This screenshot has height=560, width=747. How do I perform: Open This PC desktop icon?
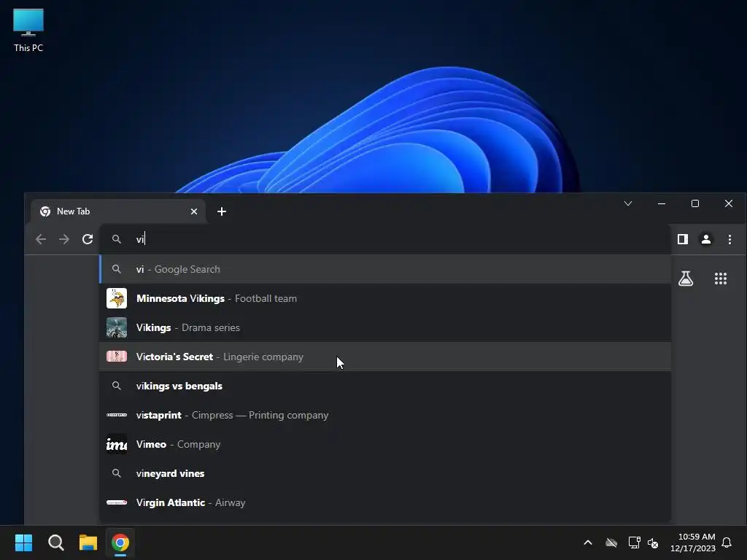coord(28,29)
